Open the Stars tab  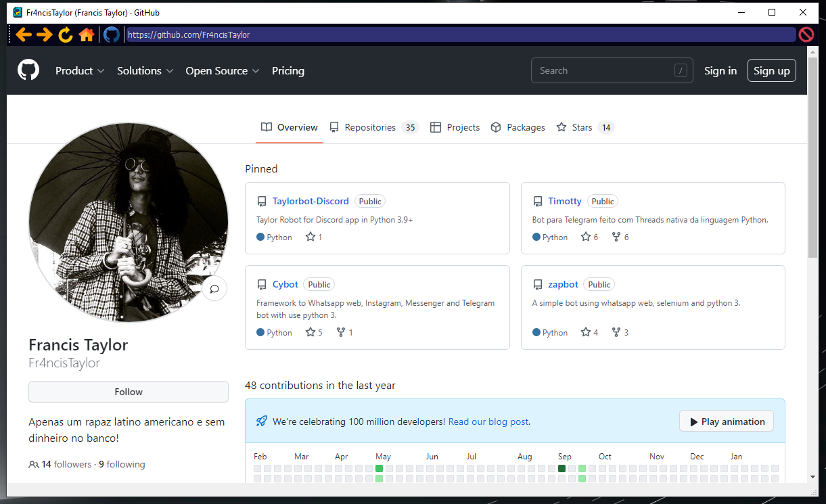coord(585,127)
